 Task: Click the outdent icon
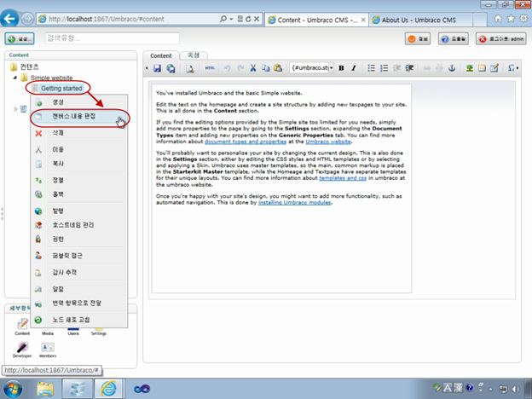396,68
